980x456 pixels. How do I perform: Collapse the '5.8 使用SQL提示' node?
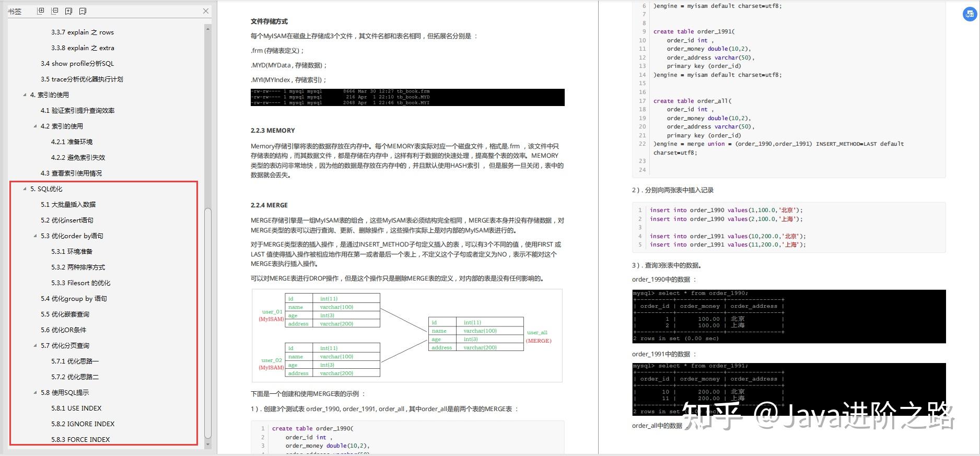click(35, 393)
